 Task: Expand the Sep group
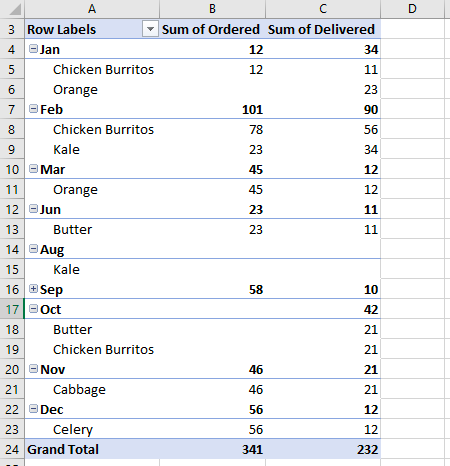pyautogui.click(x=33, y=289)
